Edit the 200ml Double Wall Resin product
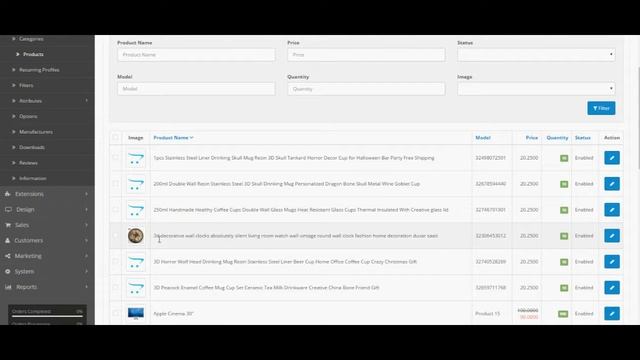The height and width of the screenshot is (360, 640). [612, 184]
